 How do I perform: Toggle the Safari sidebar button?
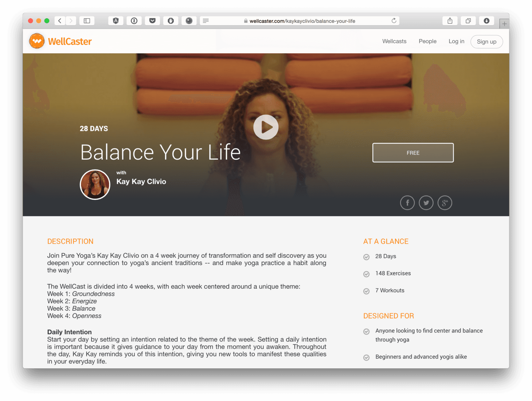(x=87, y=21)
